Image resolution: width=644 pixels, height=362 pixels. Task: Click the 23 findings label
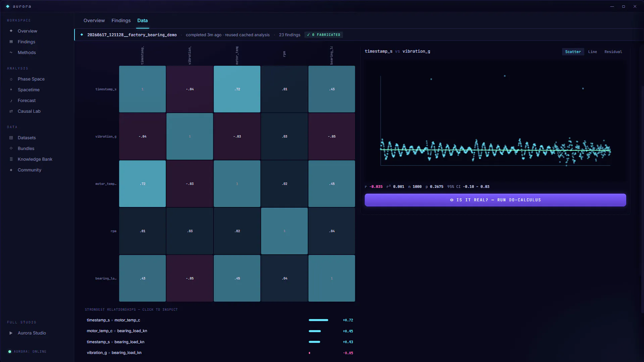click(x=290, y=35)
